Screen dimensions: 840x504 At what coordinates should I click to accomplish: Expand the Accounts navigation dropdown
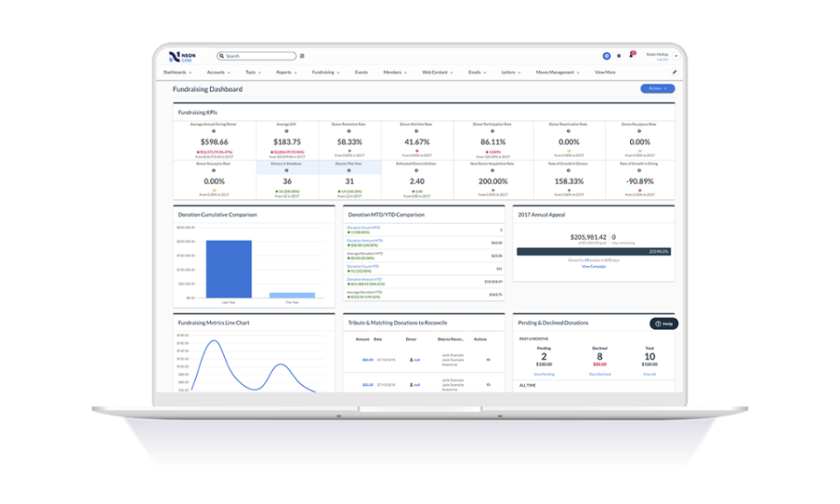coord(217,71)
